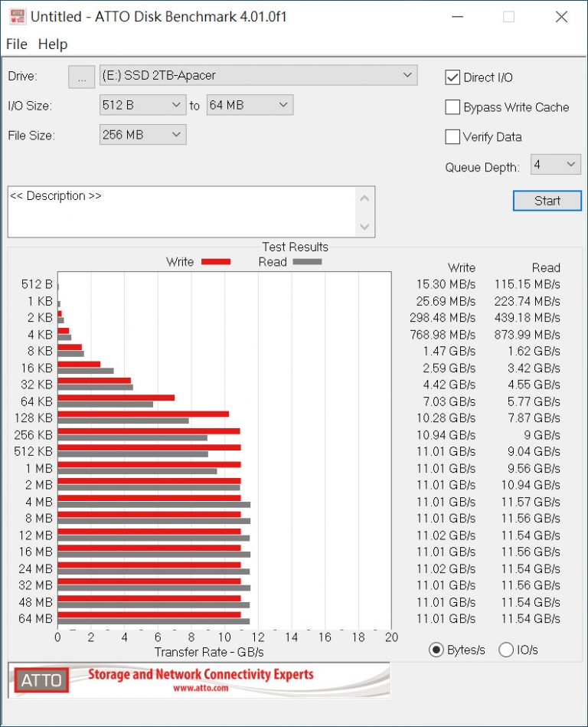This screenshot has height=727, width=588.
Task: Click the drive browse '...' button
Action: [82, 77]
